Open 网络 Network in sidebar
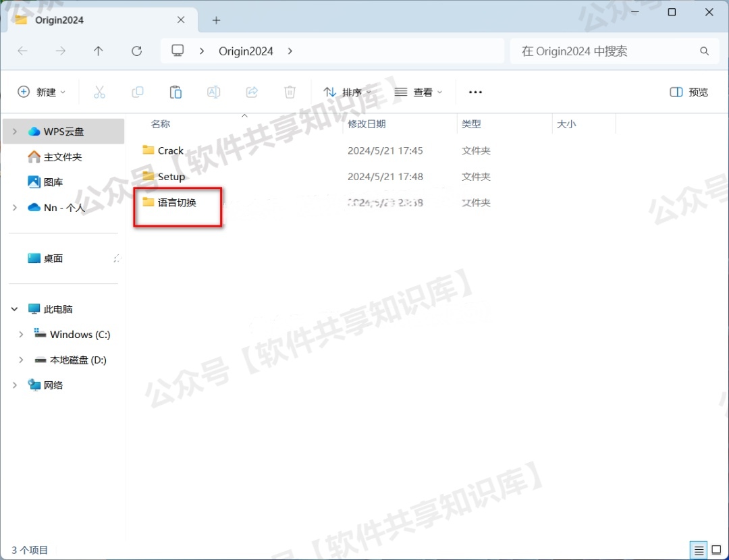This screenshot has width=729, height=560. tap(46, 385)
